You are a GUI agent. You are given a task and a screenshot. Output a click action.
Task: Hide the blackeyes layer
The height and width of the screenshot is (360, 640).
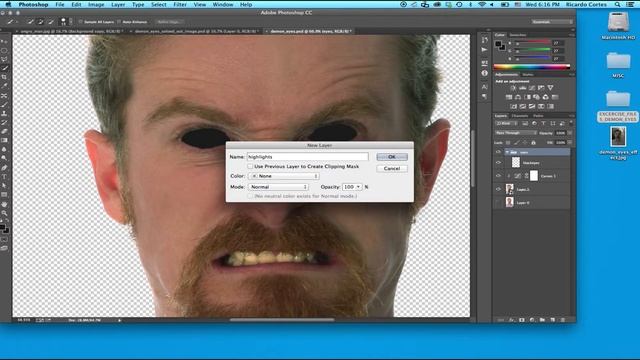(498, 162)
